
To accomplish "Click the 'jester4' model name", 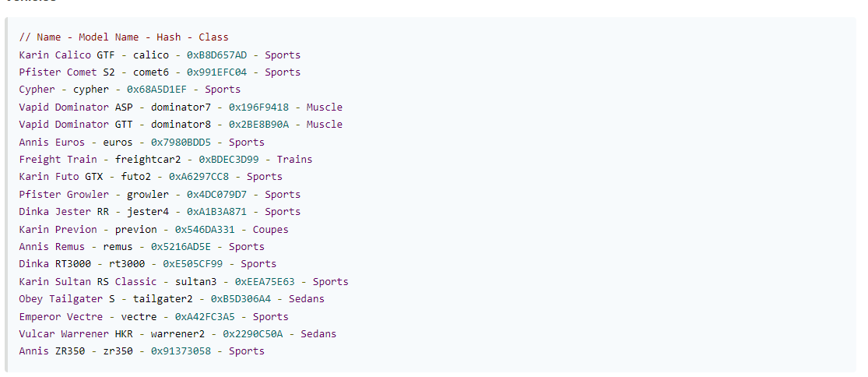I will (x=150, y=211).
